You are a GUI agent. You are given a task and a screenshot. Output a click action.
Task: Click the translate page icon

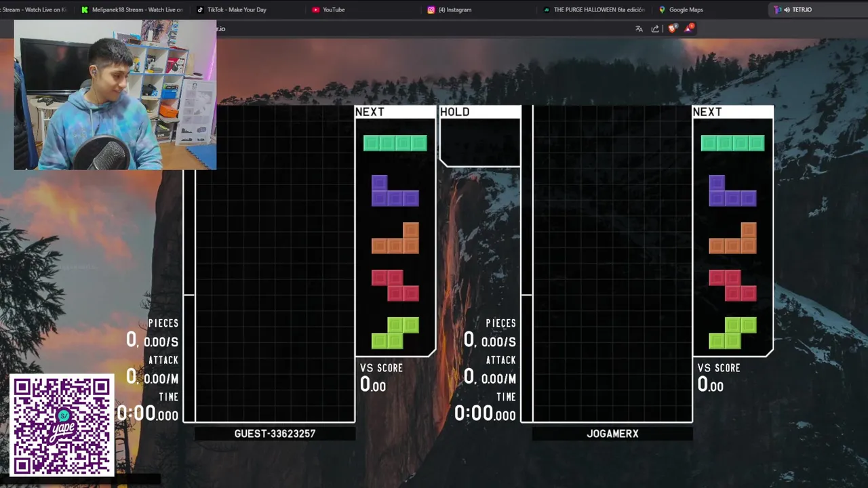click(639, 28)
